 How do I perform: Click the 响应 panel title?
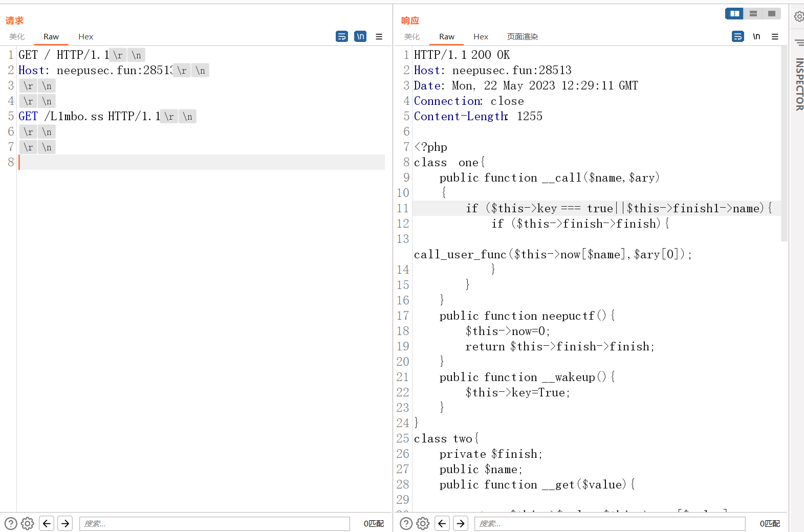pos(410,20)
